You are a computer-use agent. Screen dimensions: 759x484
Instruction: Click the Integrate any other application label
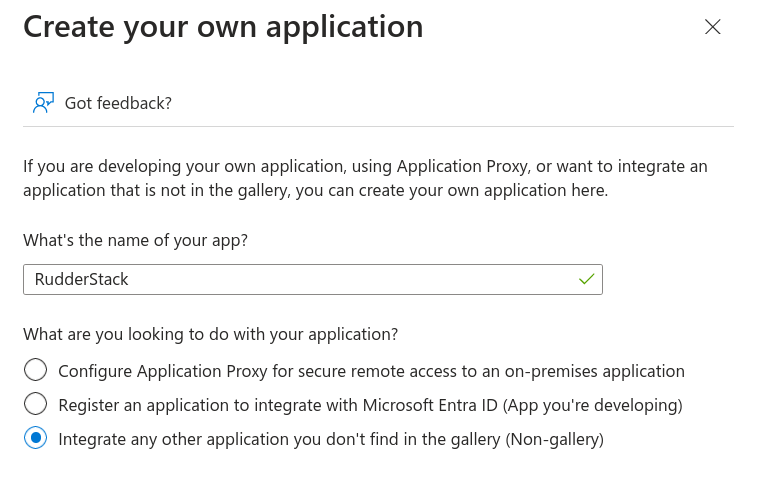(331, 439)
